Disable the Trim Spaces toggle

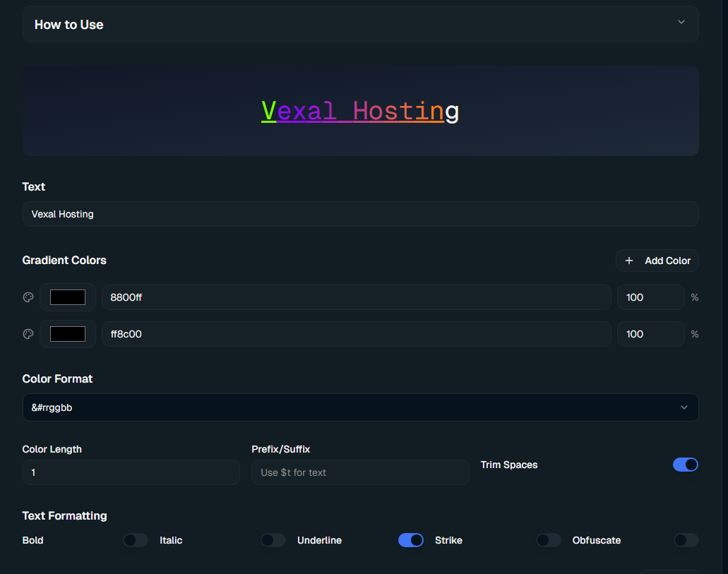685,465
